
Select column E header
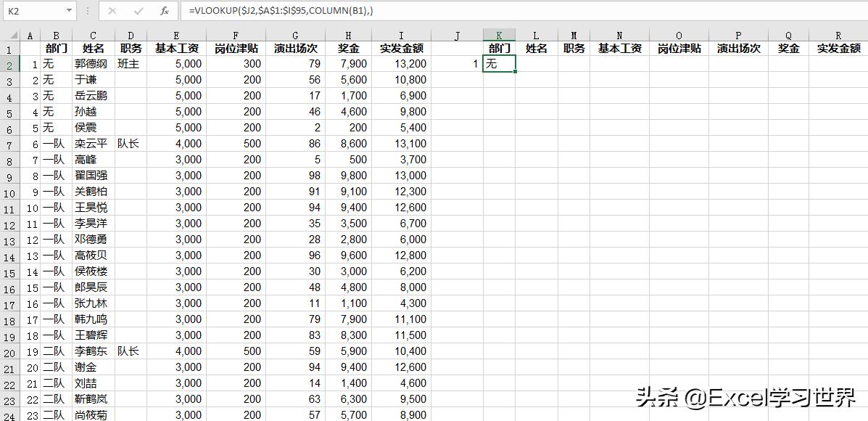pos(176,36)
